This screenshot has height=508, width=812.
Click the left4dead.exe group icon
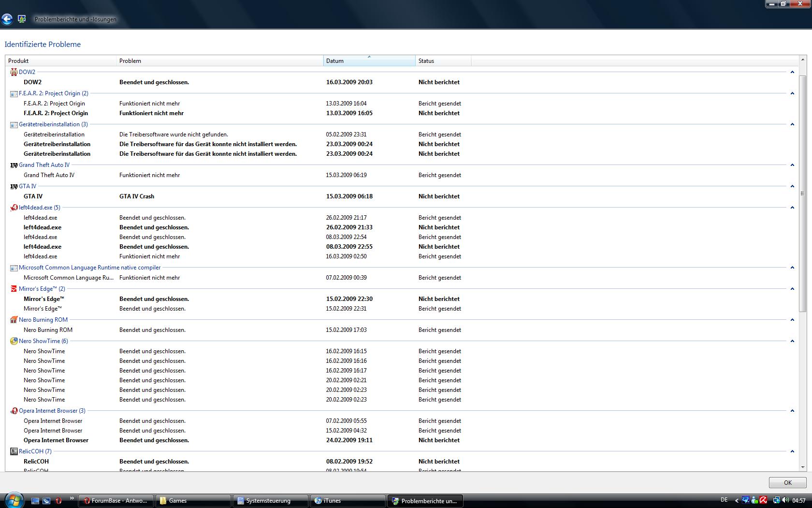14,208
